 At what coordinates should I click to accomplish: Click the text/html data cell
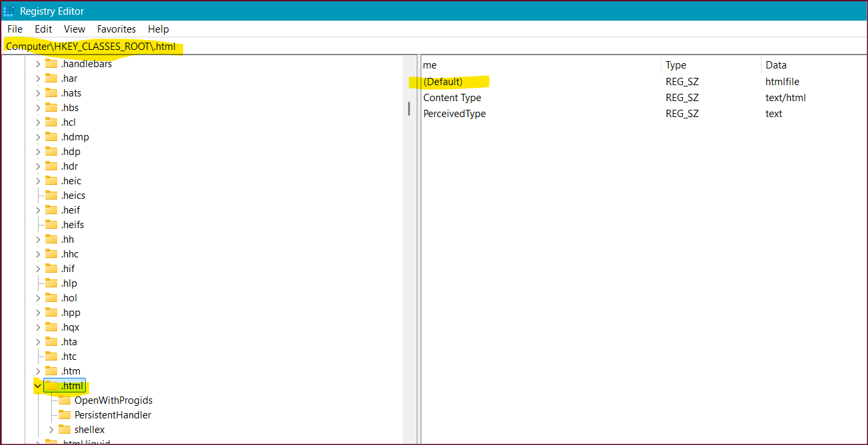(785, 98)
